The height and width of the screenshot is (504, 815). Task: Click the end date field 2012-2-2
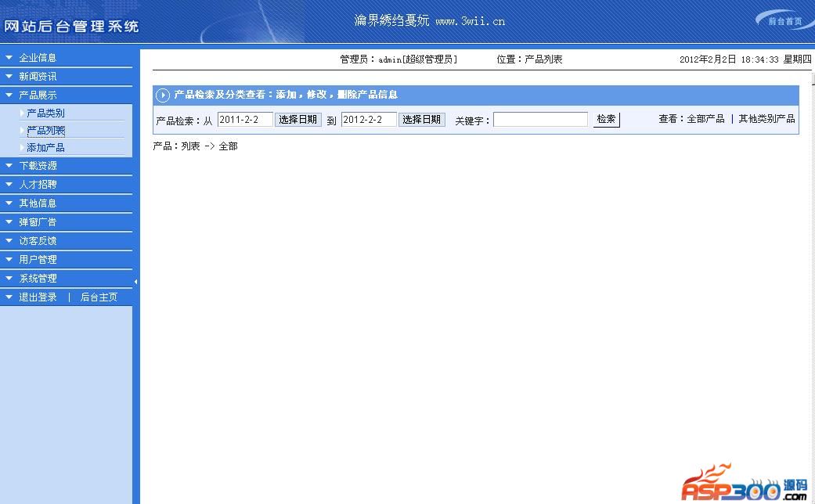point(369,120)
